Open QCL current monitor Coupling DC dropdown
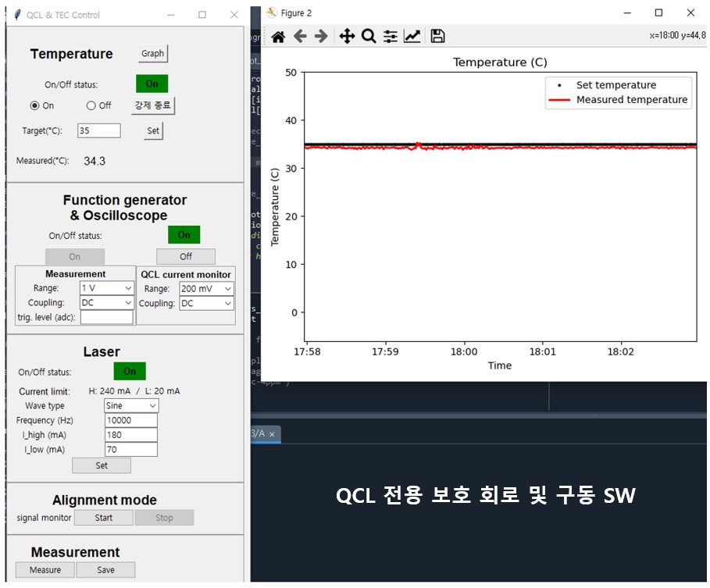Viewport: 710px width, 588px height. click(206, 303)
